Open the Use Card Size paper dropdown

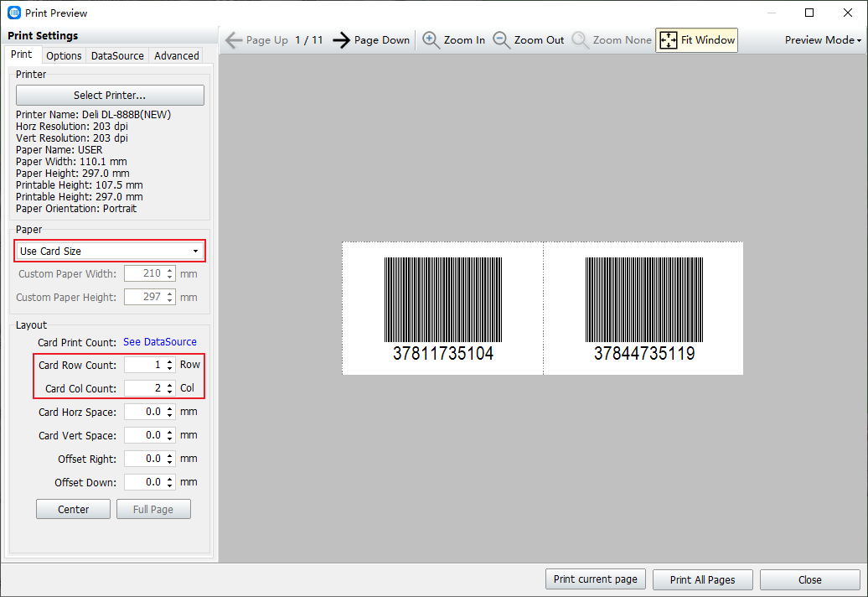[110, 251]
